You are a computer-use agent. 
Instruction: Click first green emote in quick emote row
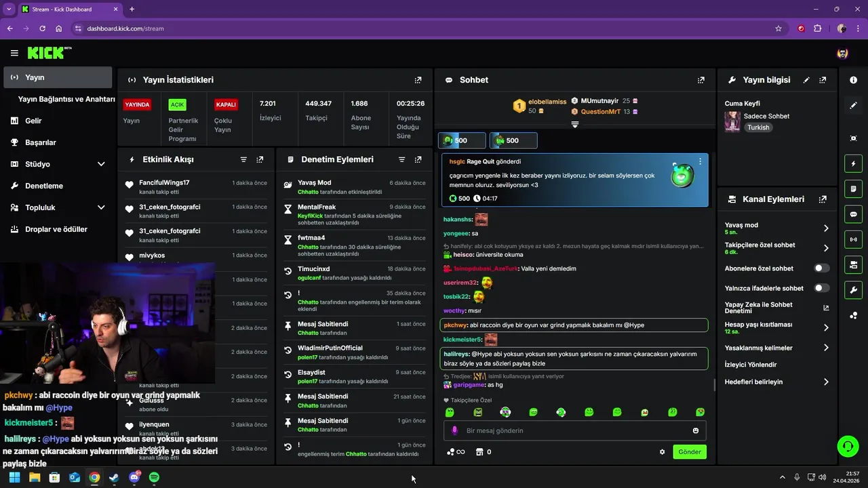(449, 412)
